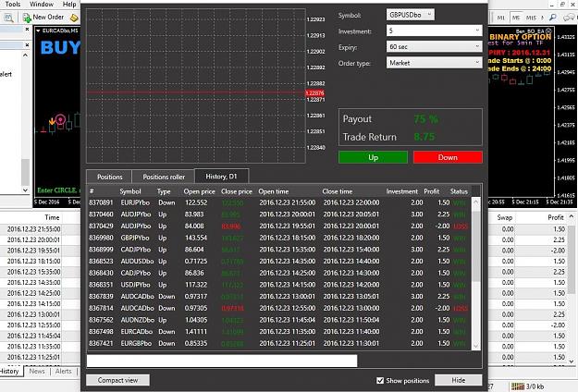Screen dimensions: 578x392
Task: Click the EA smiley face on right chart
Action: (x=548, y=31)
